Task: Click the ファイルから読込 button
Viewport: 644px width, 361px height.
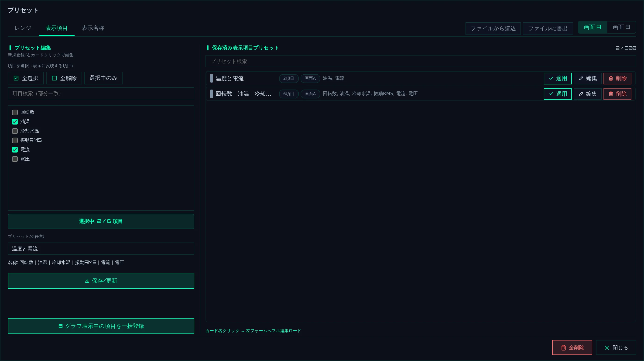Action: coord(493,28)
